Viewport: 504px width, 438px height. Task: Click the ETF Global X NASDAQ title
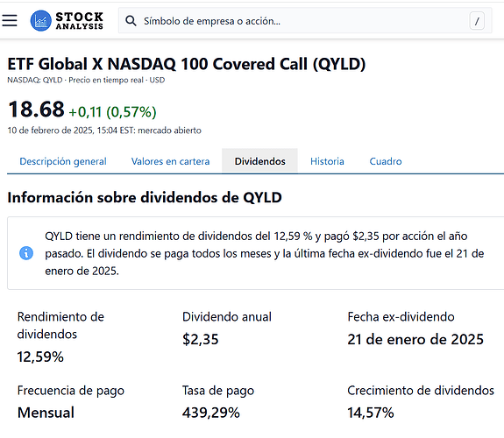(x=187, y=64)
